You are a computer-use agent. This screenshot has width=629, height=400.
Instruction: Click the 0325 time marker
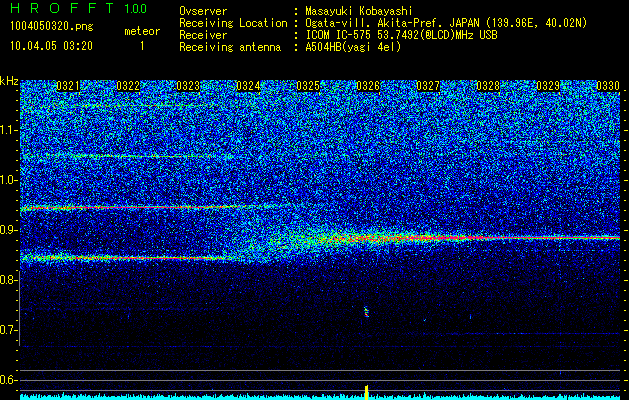point(308,86)
